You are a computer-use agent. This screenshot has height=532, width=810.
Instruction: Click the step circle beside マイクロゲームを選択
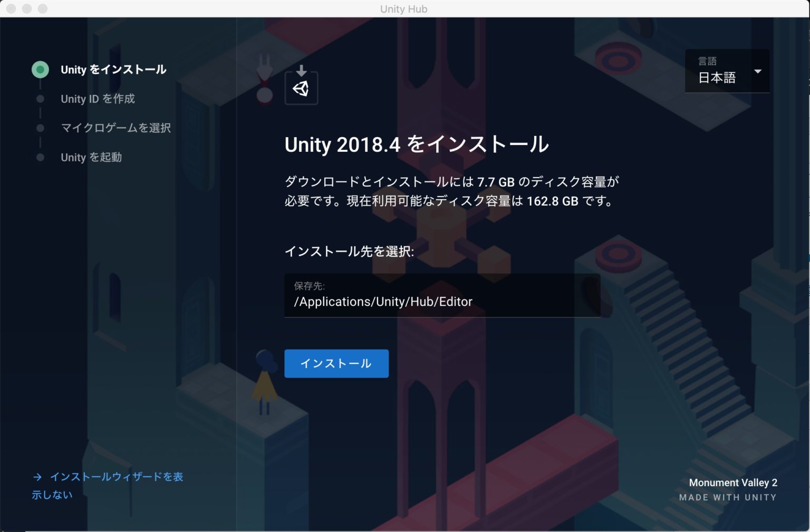pos(40,128)
